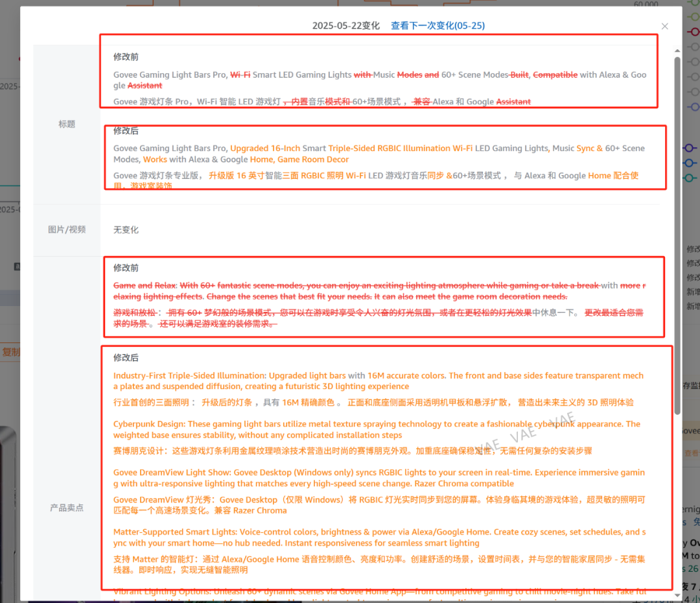Select the 标题 row label
The height and width of the screenshot is (603, 700).
click(x=67, y=124)
